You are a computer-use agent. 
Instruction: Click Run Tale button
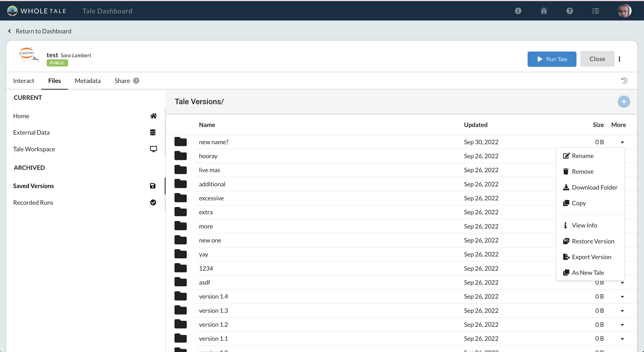(552, 59)
